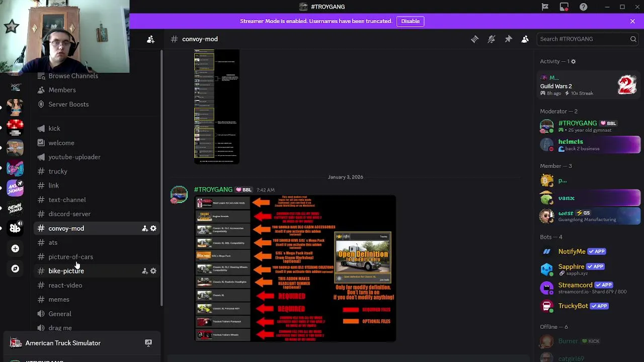The width and height of the screenshot is (644, 362).
Task: Toggle the member list icon
Action: click(525, 39)
